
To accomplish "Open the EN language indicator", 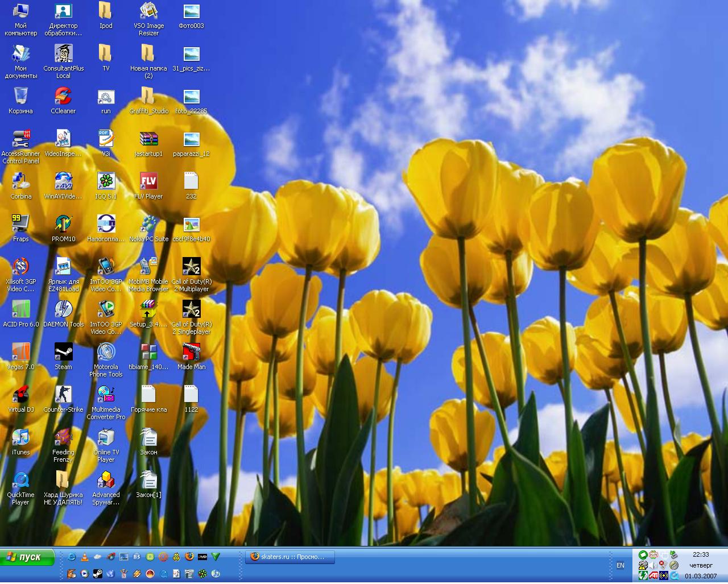I will coord(621,565).
